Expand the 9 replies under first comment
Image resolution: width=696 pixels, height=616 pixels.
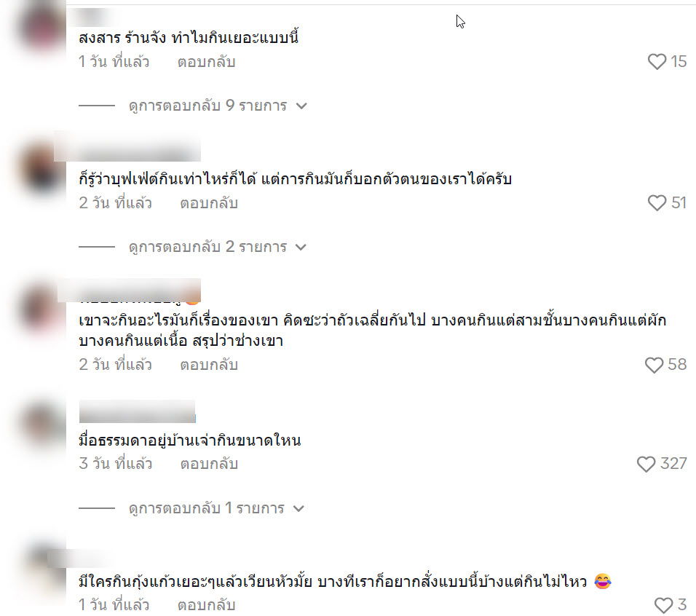click(x=218, y=106)
